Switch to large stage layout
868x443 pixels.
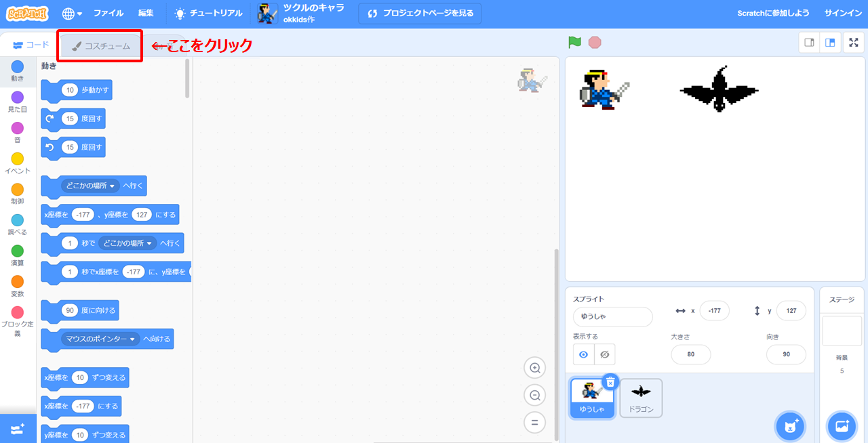point(830,43)
